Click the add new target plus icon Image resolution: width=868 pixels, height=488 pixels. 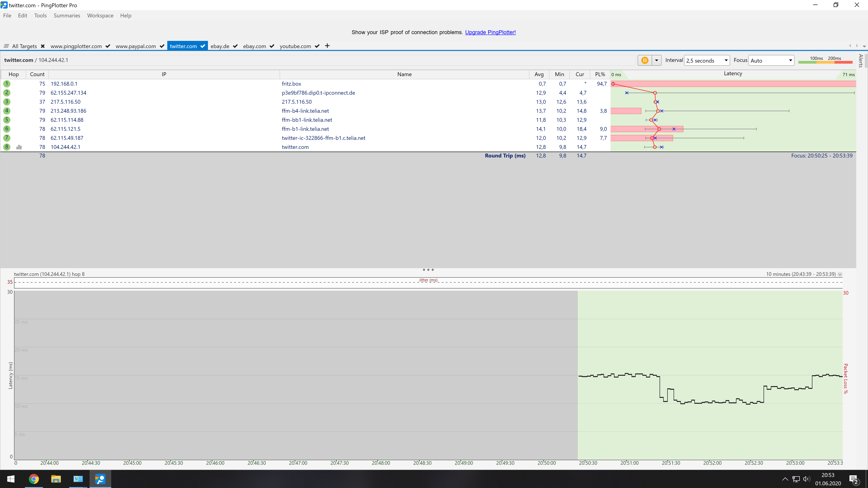point(327,46)
